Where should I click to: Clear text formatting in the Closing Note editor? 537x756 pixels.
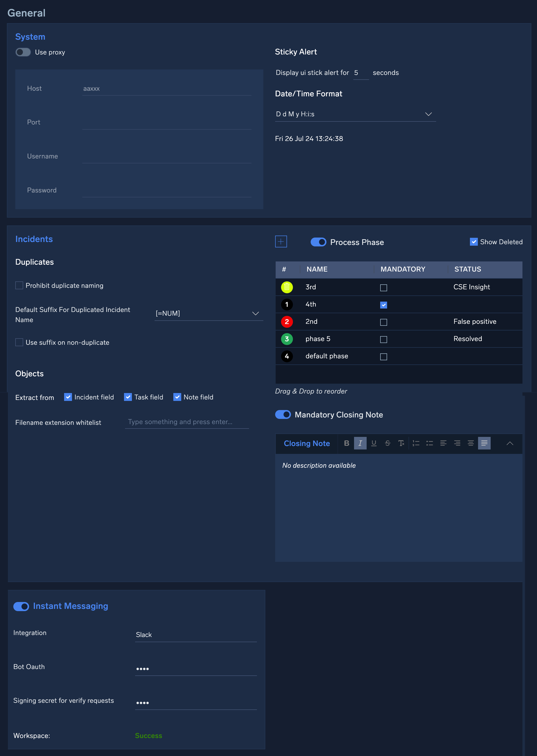[401, 444]
